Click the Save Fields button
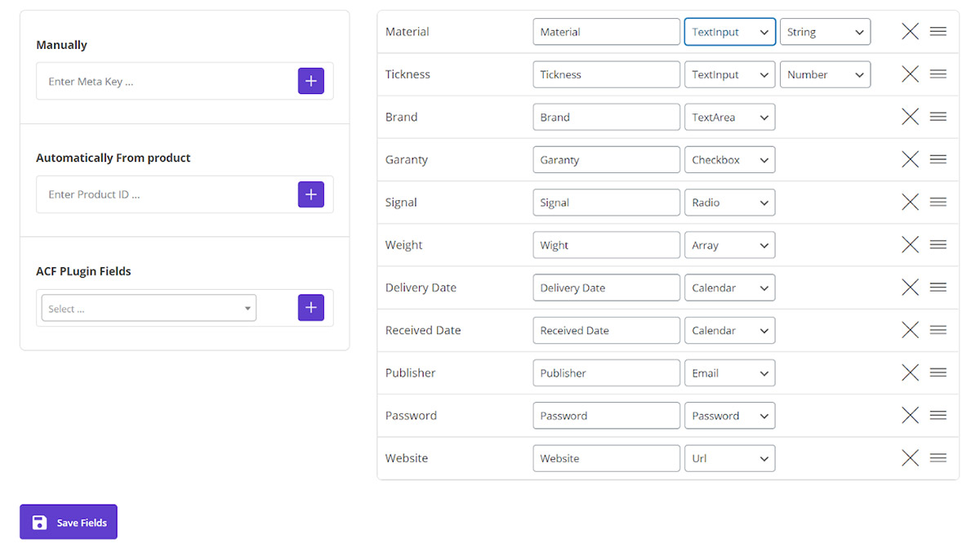 [69, 522]
